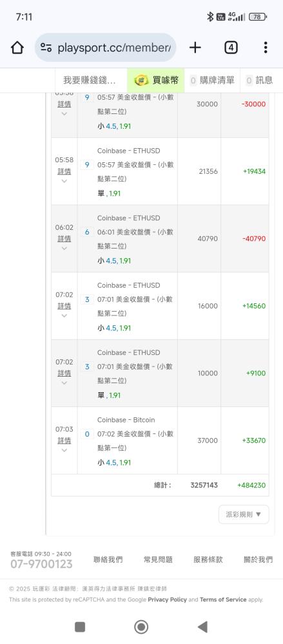The width and height of the screenshot is (283, 644).
Task: Open the 購牌清單 tab
Action: point(212,80)
